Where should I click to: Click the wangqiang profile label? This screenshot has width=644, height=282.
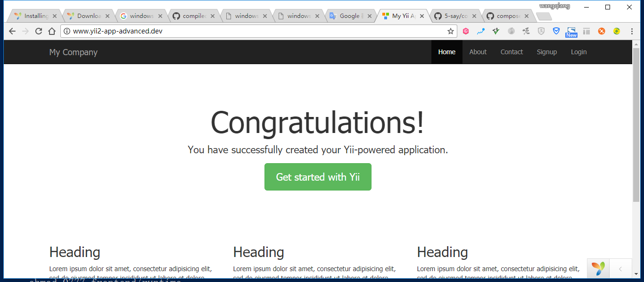[554, 6]
